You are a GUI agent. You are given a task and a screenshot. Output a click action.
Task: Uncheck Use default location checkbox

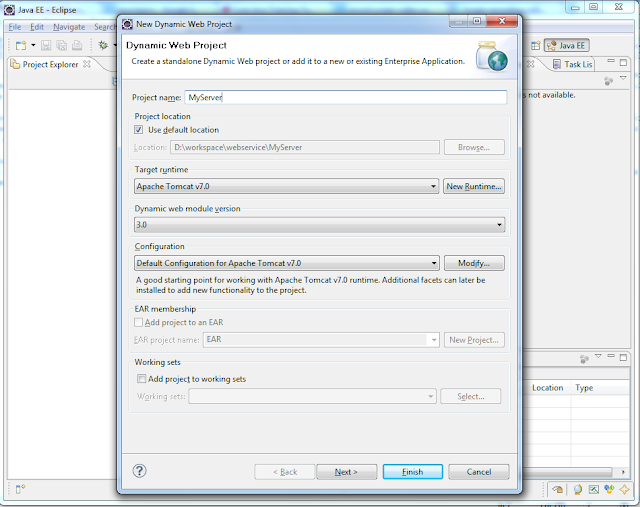(x=138, y=130)
